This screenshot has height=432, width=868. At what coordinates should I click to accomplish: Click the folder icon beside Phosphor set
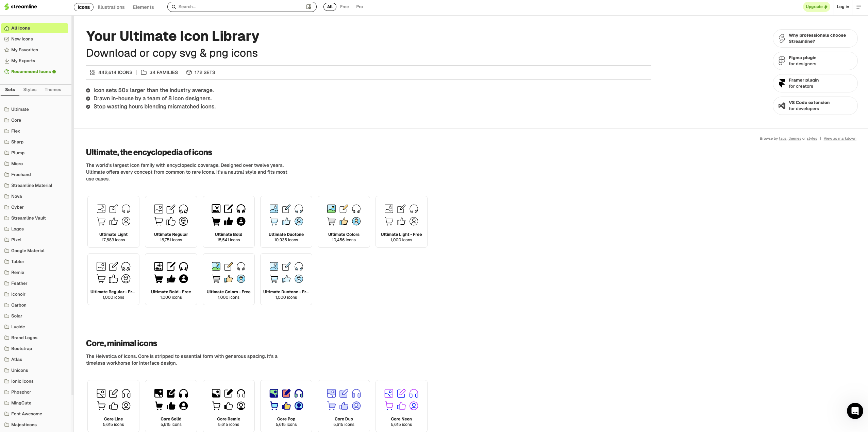coord(7,392)
